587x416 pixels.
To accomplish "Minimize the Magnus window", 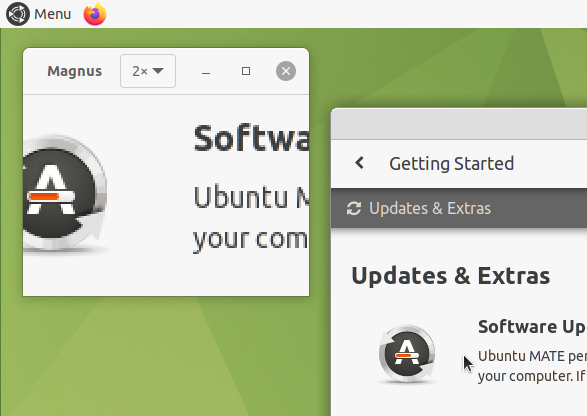I will click(206, 71).
